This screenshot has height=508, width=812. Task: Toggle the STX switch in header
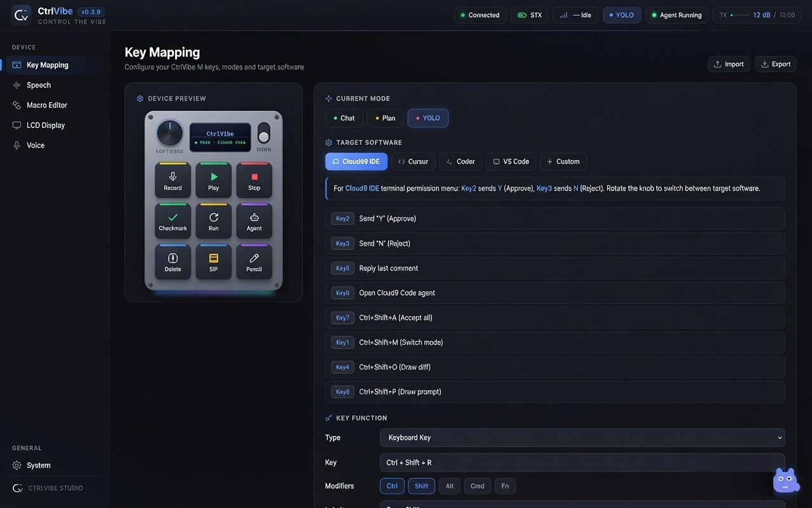click(x=522, y=15)
